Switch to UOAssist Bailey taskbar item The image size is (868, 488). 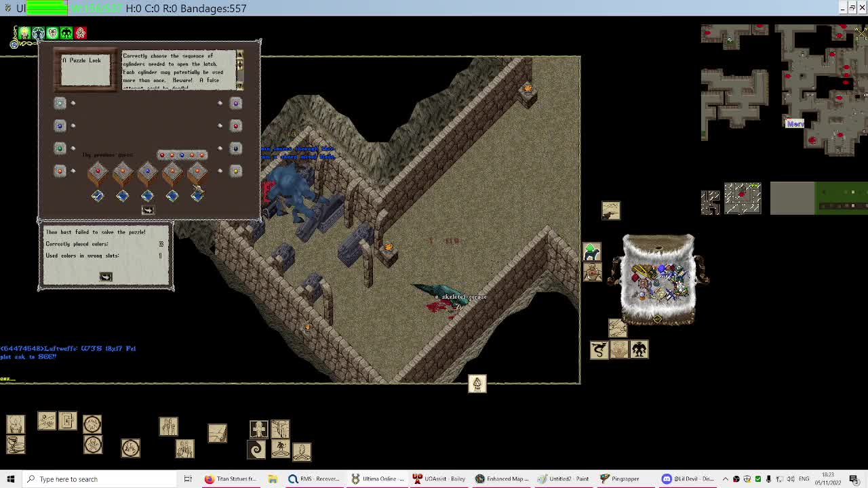[439, 479]
